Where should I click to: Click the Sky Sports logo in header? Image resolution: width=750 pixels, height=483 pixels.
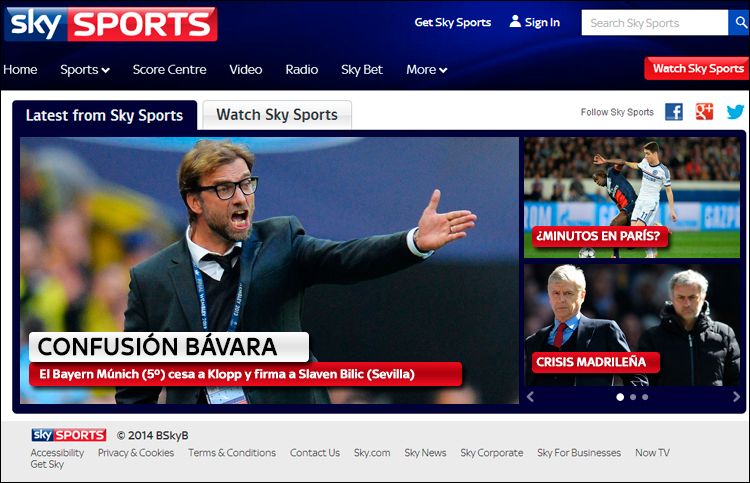(110, 24)
